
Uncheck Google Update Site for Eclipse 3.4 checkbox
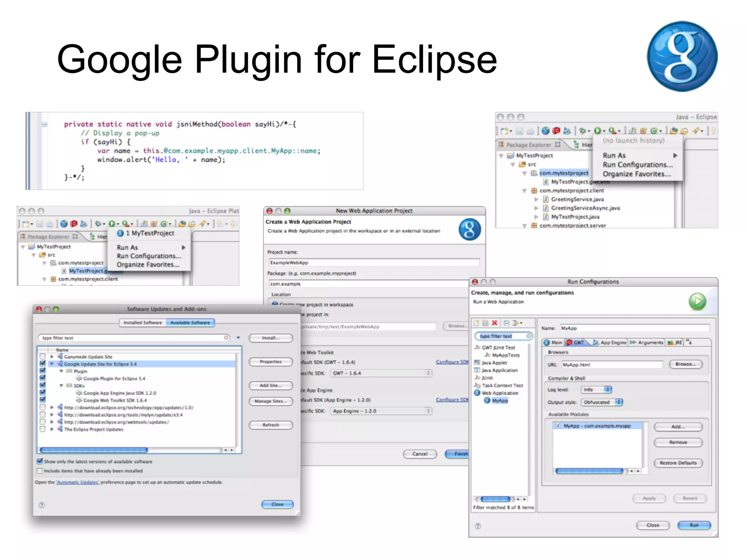pos(43,363)
